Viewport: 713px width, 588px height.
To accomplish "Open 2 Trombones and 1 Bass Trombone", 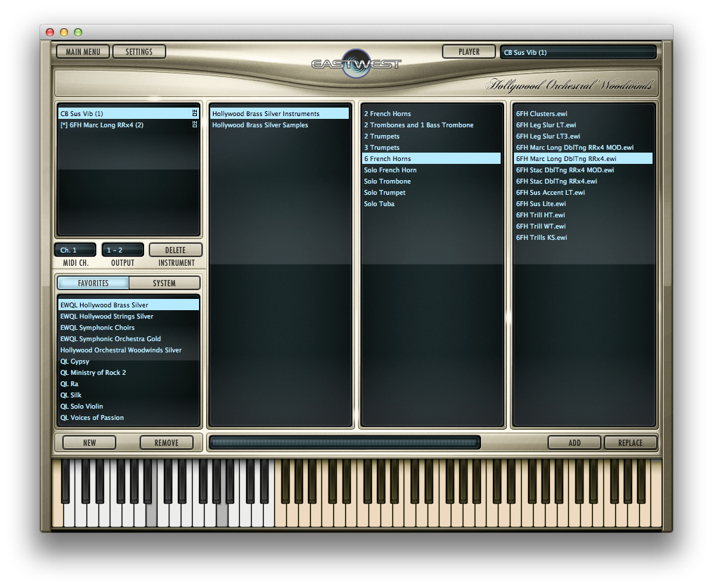I will point(432,125).
